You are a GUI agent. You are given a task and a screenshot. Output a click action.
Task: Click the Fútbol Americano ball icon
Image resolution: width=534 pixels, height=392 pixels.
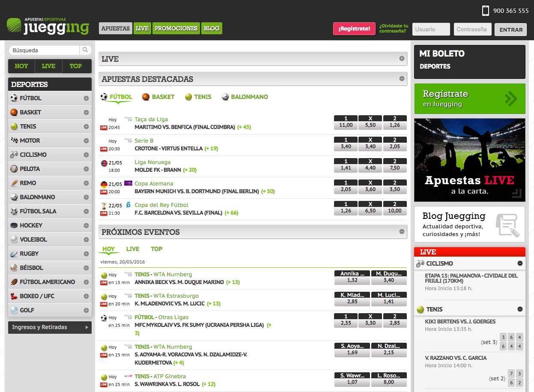[x=14, y=282]
